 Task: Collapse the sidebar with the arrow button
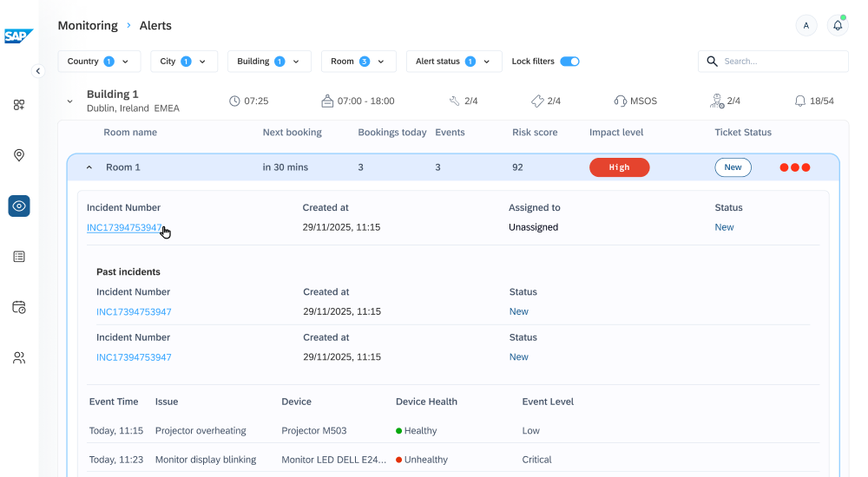point(37,71)
